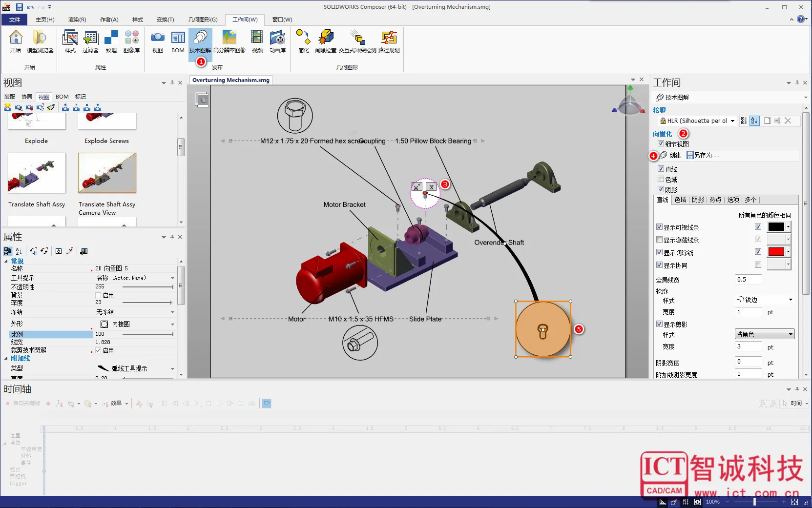
Task: Open the 路径规划 path planning tool
Action: click(x=389, y=41)
